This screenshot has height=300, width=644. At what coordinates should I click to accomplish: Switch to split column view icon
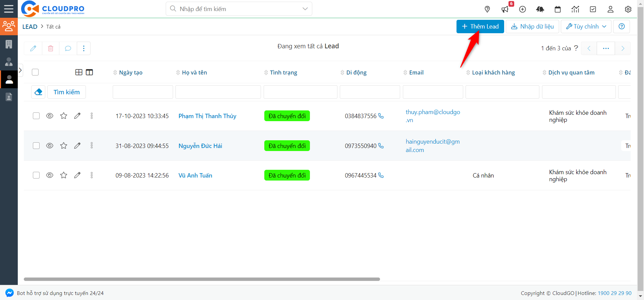click(89, 72)
